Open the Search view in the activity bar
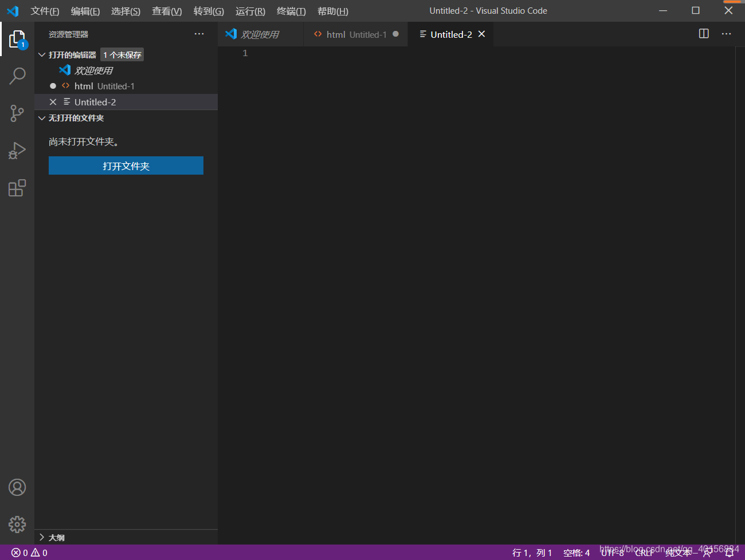This screenshot has width=745, height=560. pos(17,76)
